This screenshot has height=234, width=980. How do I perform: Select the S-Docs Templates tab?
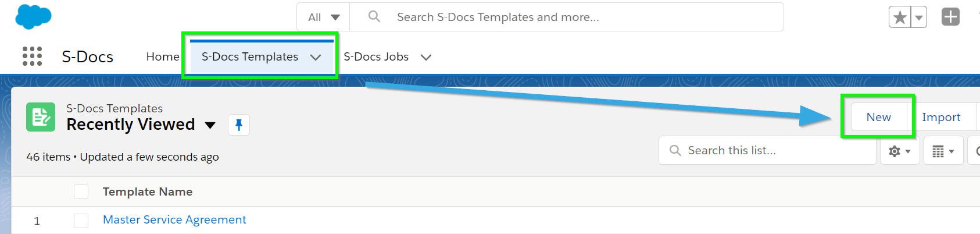tap(250, 56)
